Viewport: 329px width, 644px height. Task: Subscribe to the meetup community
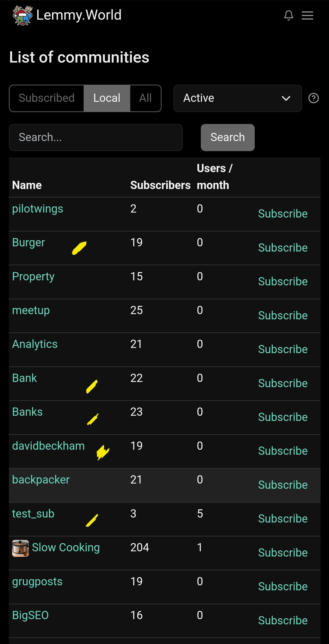283,315
